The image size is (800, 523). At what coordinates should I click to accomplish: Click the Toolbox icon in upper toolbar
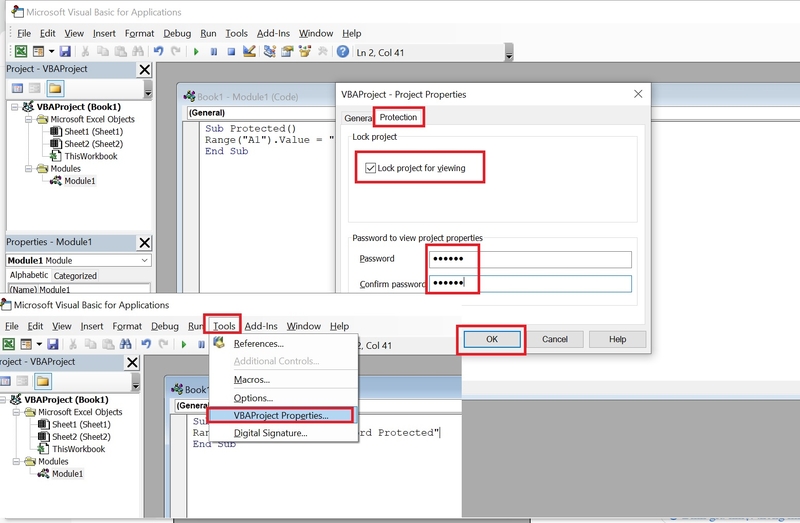point(322,52)
